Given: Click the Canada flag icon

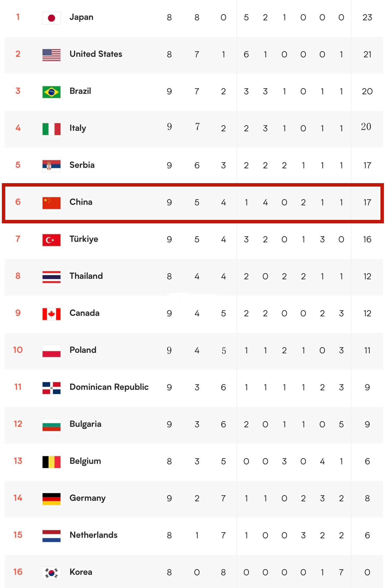Looking at the screenshot, I should [x=52, y=314].
